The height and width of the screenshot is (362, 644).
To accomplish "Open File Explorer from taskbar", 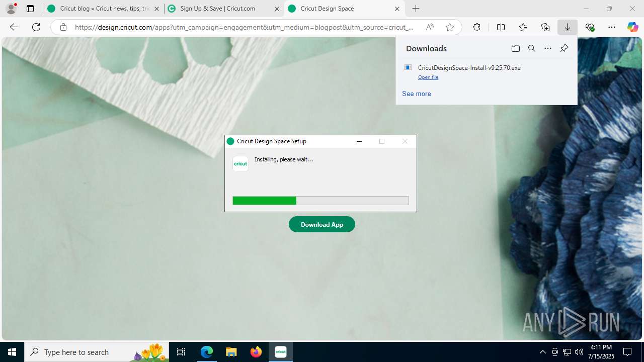I will point(231,352).
